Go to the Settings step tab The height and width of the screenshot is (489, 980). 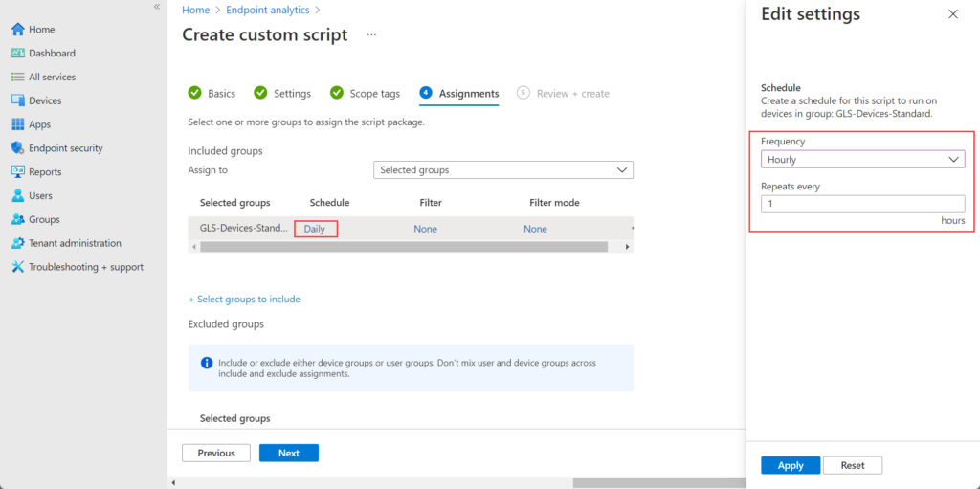click(x=282, y=93)
